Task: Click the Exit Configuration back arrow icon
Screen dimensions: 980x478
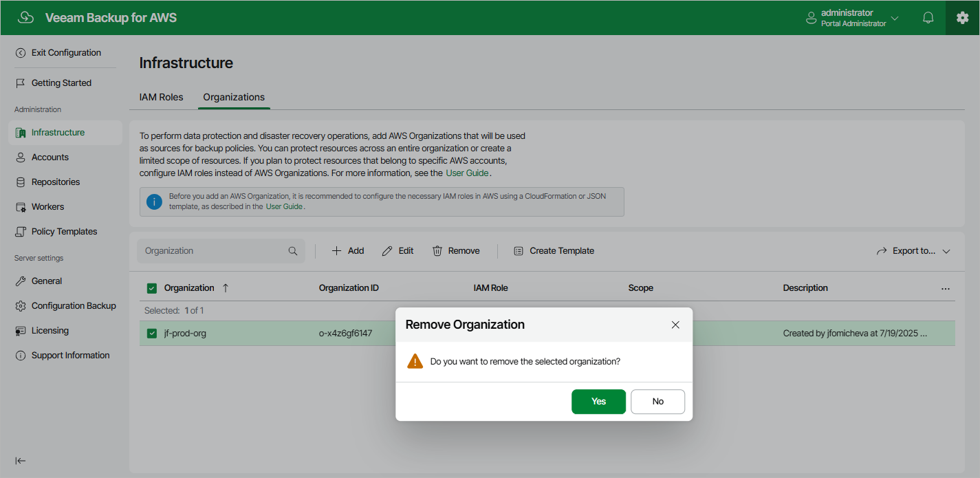Action: [x=21, y=53]
